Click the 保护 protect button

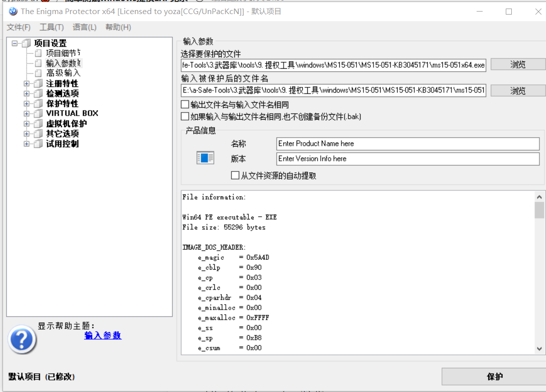[494, 376]
